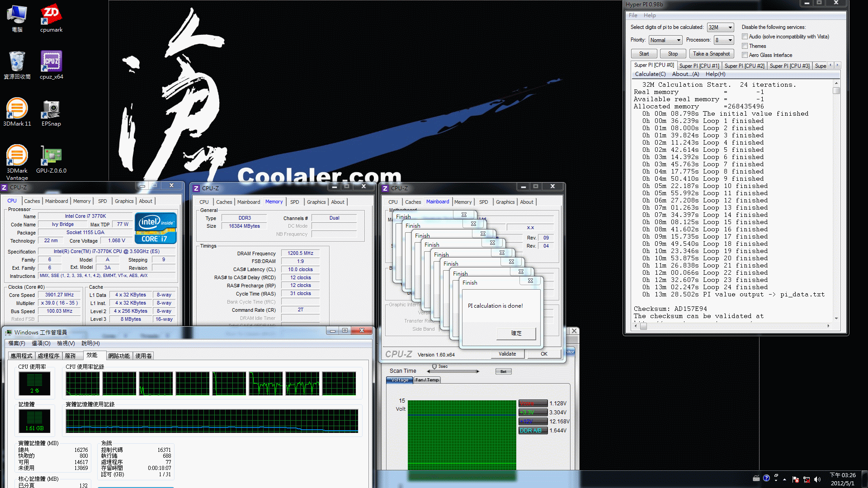Click the Validate button in CPU-Z

[x=507, y=354]
